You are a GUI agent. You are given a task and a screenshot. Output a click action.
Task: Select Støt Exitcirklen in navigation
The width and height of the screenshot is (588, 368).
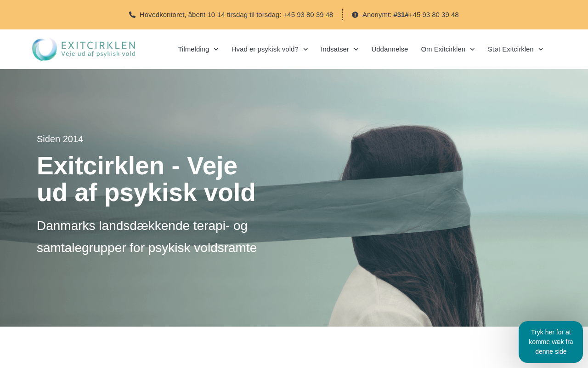pyautogui.click(x=511, y=49)
